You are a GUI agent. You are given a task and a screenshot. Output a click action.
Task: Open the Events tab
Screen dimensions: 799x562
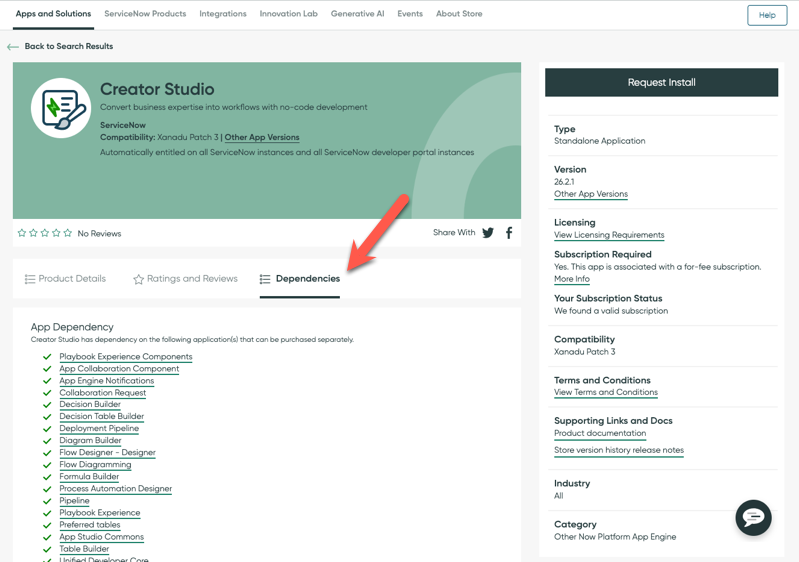point(410,14)
